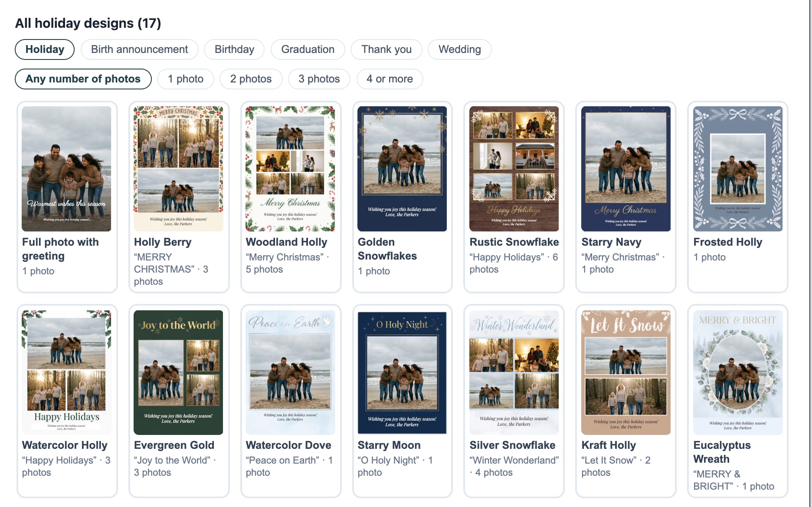Click the Watercolor Dove design name
The image size is (812, 507).
(288, 445)
